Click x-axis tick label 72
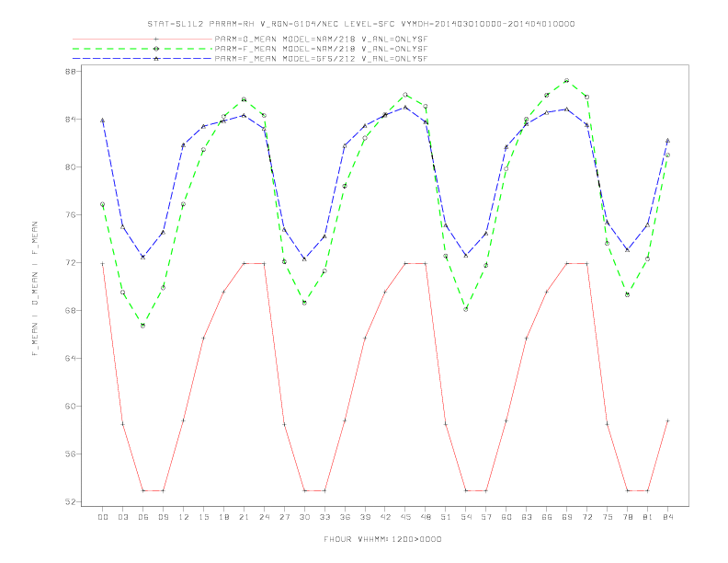 click(x=587, y=517)
